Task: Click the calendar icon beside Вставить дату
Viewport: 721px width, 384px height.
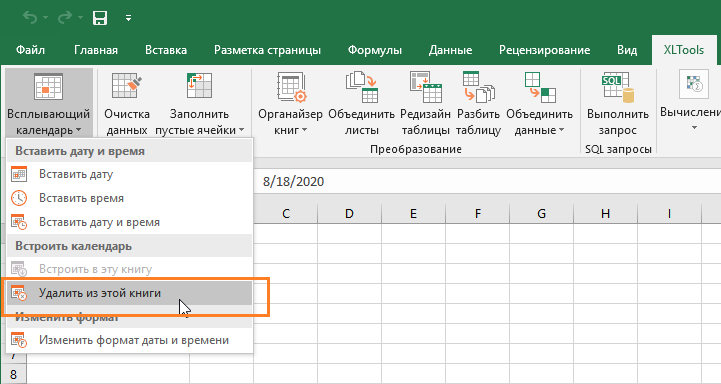Action: (19, 174)
